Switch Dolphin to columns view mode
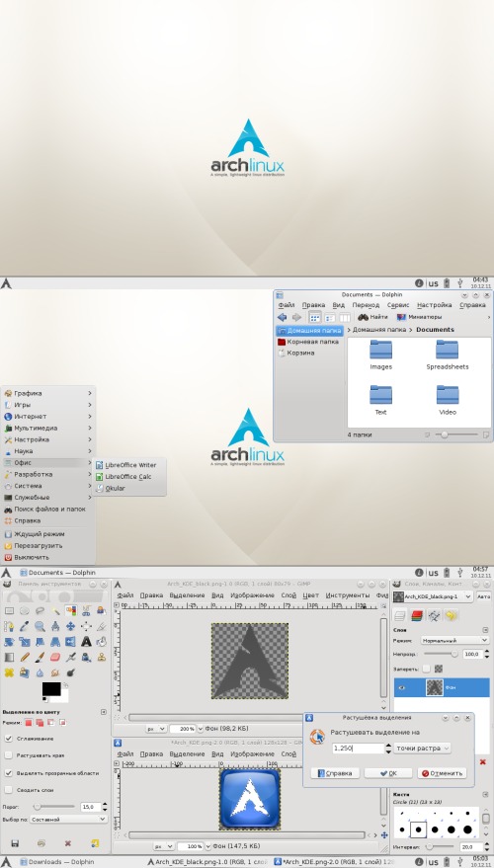This screenshot has width=494, height=868. click(x=345, y=318)
